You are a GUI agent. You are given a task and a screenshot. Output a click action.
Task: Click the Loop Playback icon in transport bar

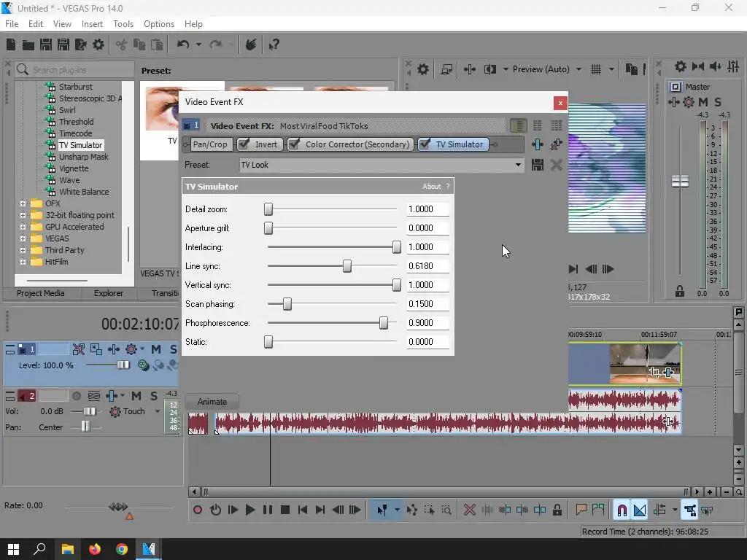tap(215, 510)
